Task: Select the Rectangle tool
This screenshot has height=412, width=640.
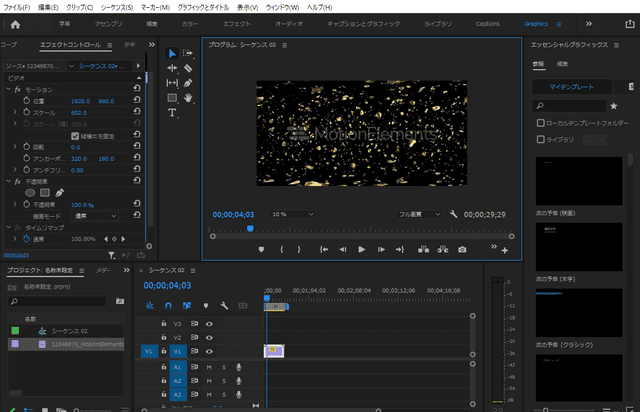Action: point(172,98)
